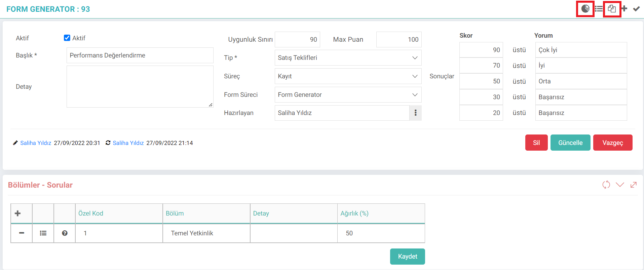Open questions icon of Temel Yetkinlik row
This screenshot has width=644, height=270.
pos(65,233)
